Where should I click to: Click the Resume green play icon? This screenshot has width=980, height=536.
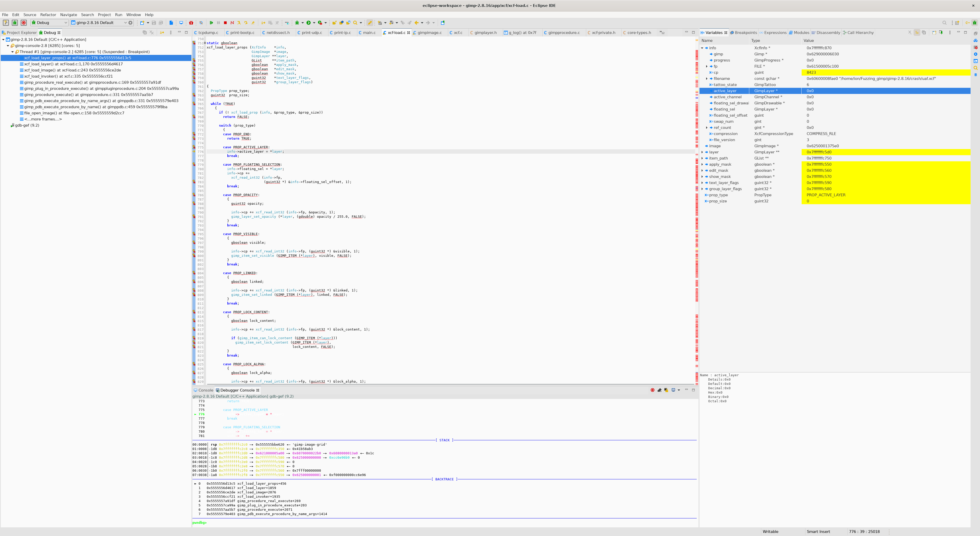[212, 23]
